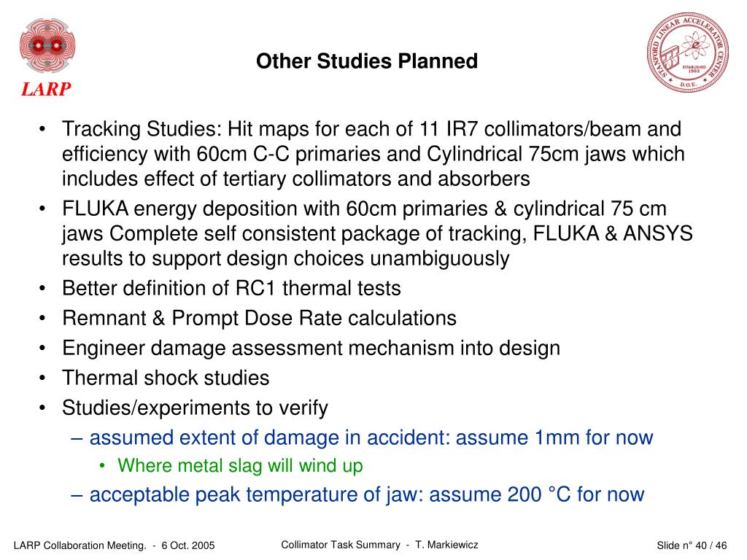Click the FLUKA energy deposition bullet
Screen dimensions: 747x560
pos(377,233)
